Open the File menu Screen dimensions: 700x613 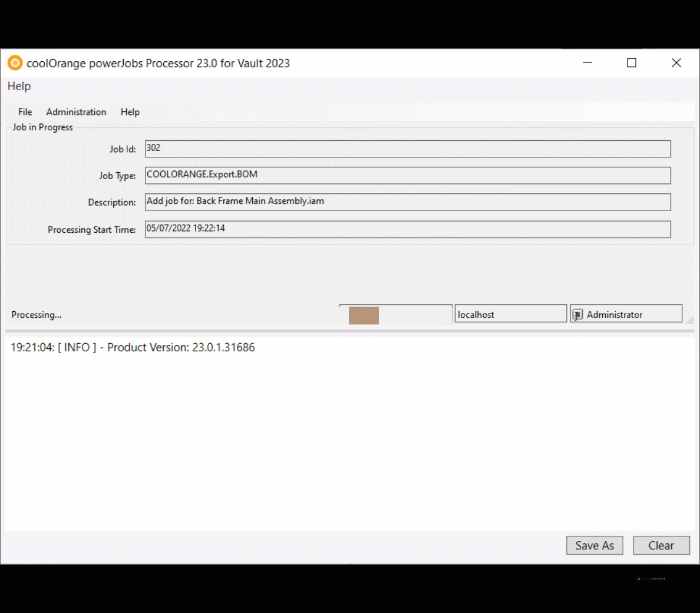point(25,111)
